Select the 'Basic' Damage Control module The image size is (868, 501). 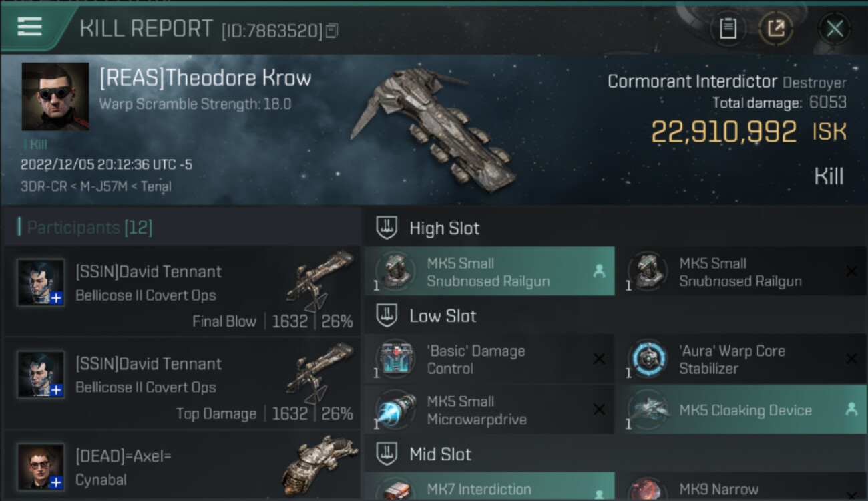489,359
